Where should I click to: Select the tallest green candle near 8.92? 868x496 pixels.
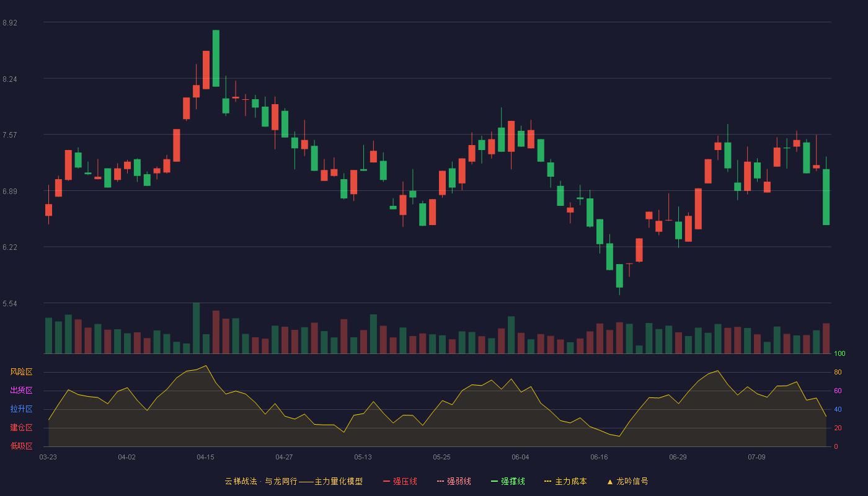point(216,58)
